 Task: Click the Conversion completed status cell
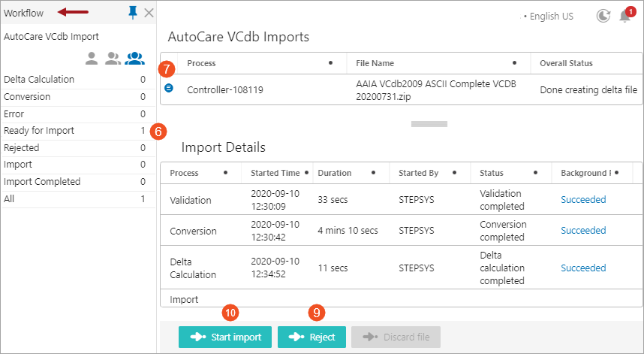pos(503,231)
